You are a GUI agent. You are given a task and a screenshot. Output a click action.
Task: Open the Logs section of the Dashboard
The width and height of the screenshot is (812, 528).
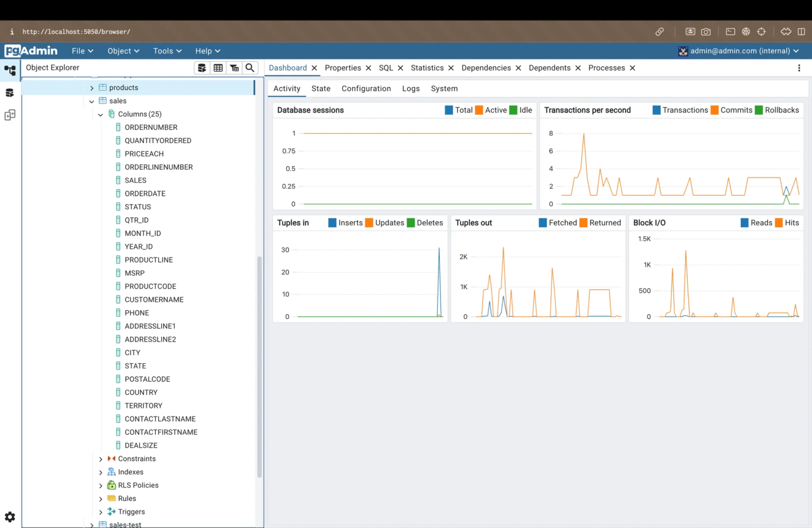[x=411, y=88]
